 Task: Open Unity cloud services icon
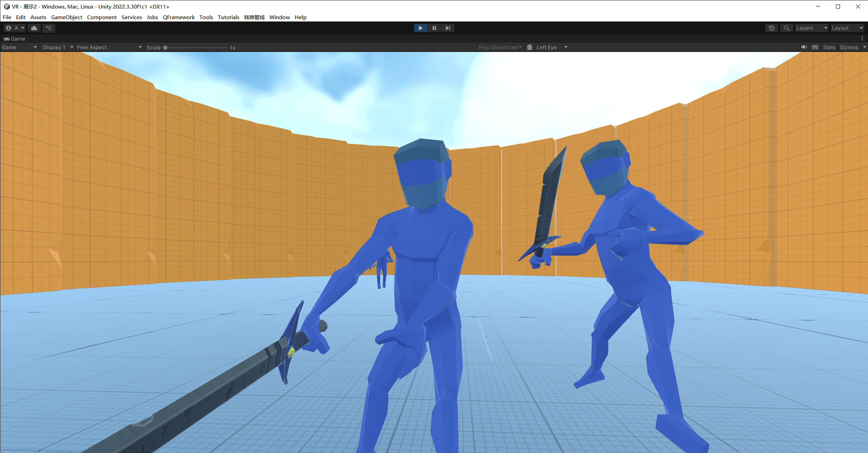[34, 28]
